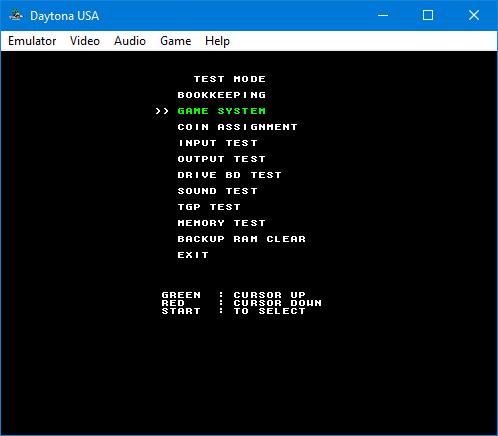Maximize the Daytona USA window
The height and width of the screenshot is (436, 498).
[428, 15]
